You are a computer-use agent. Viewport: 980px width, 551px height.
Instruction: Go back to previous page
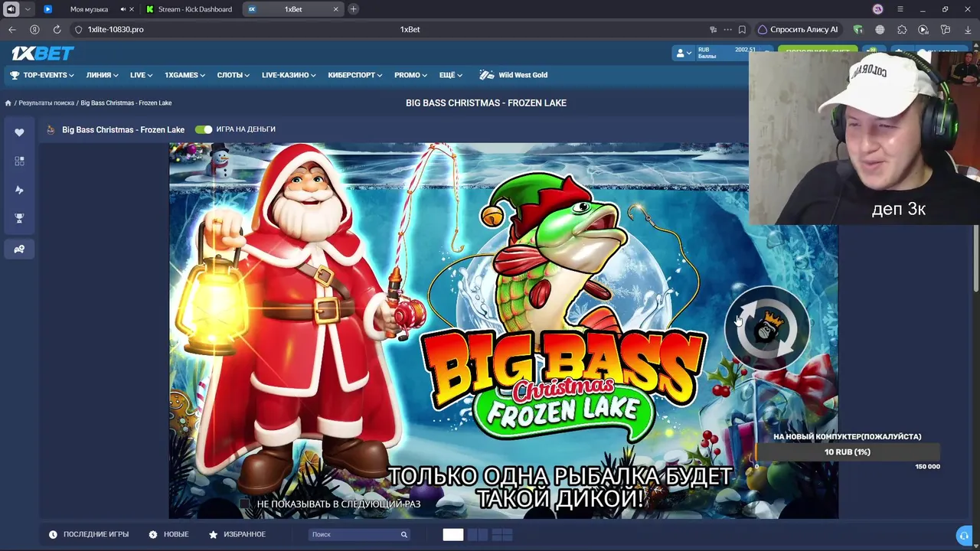pyautogui.click(x=12, y=30)
